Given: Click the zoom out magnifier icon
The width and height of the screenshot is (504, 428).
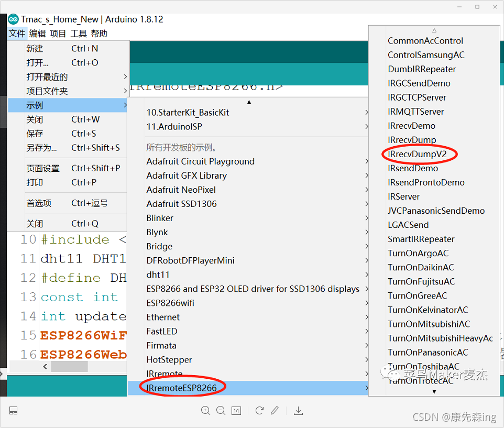Looking at the screenshot, I should [221, 411].
